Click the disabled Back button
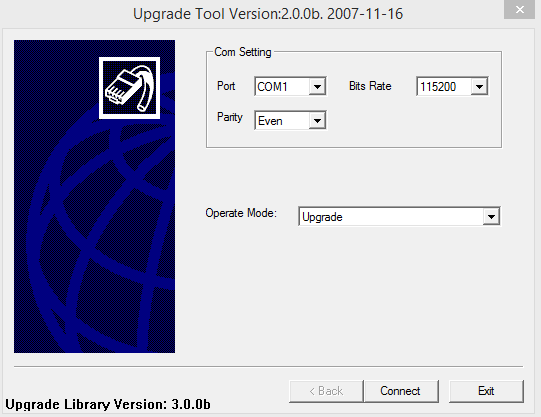This screenshot has width=541, height=417. point(326,391)
